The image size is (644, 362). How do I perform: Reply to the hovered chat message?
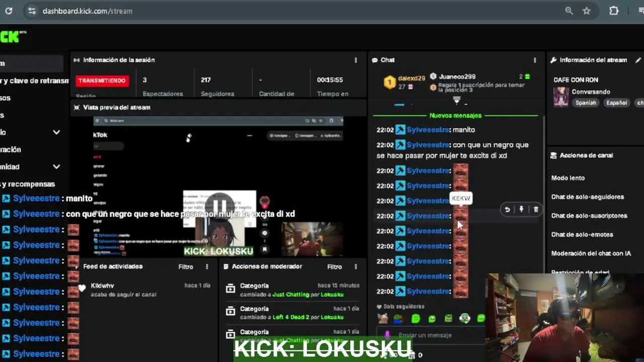(507, 210)
